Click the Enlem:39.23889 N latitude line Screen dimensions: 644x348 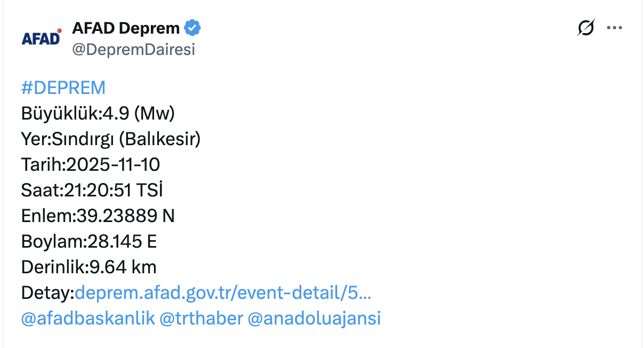coord(98,216)
